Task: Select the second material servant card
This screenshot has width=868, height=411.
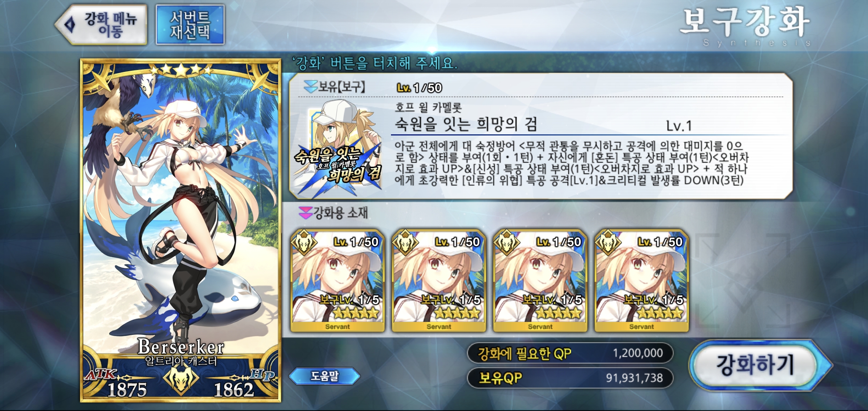Action: tap(439, 280)
